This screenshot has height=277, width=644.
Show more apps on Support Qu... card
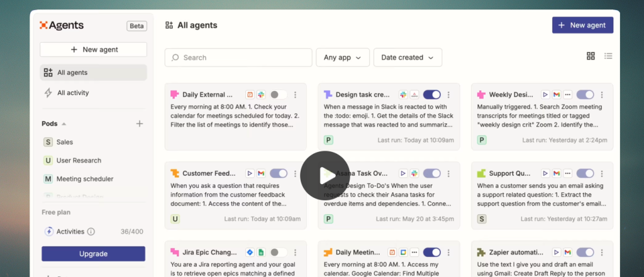coord(568,173)
